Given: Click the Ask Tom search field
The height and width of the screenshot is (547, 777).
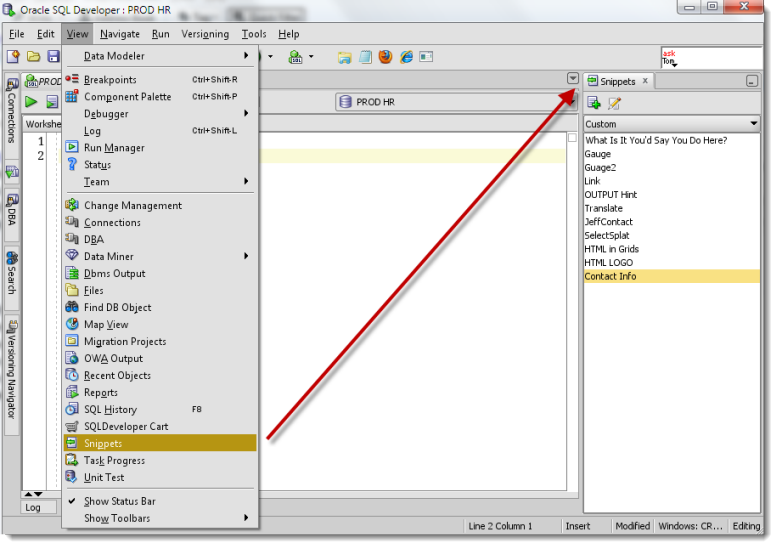Looking at the screenshot, I should point(712,57).
